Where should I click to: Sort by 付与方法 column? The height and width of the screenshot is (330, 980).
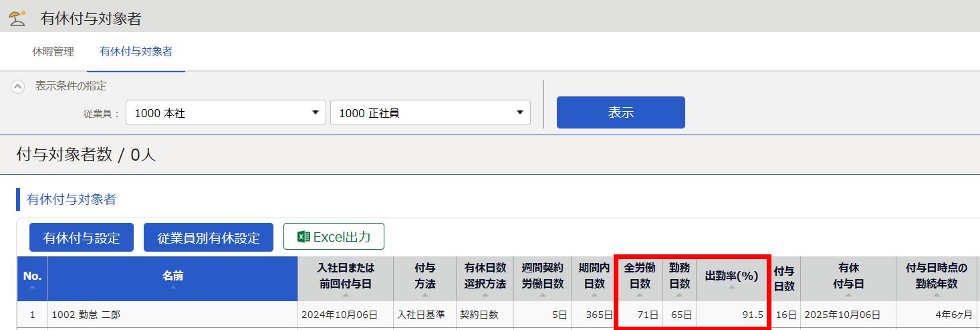424,278
